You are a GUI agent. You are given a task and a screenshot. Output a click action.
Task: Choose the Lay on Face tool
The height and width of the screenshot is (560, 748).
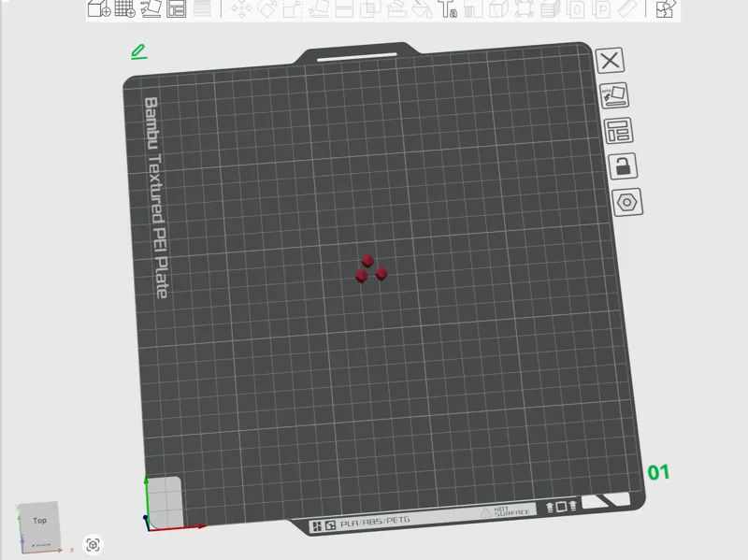[318, 8]
